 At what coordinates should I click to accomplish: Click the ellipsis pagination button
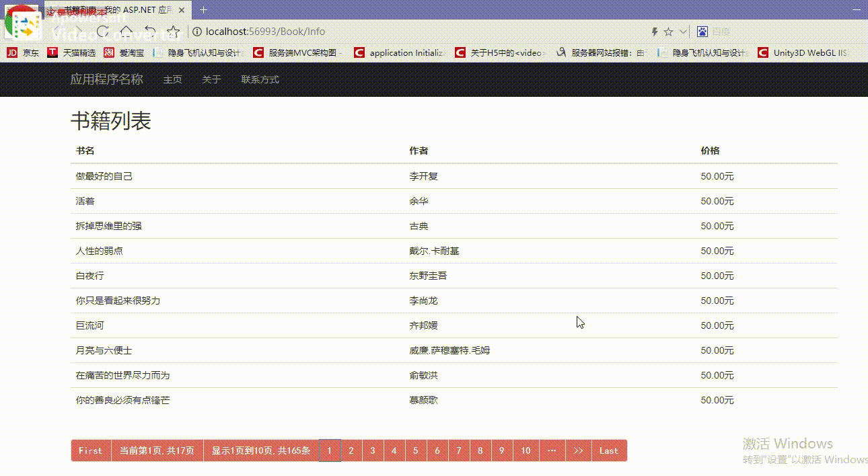(x=552, y=450)
